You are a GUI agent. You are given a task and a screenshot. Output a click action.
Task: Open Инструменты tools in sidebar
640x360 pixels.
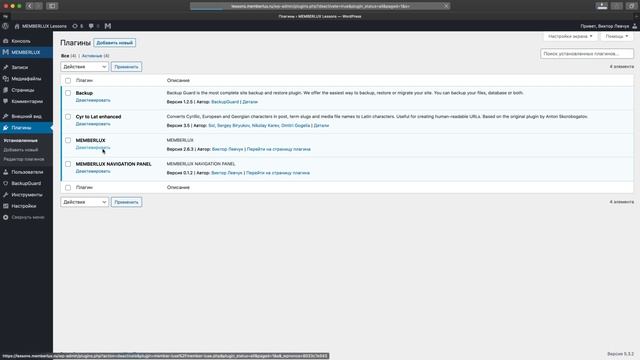tap(26, 195)
